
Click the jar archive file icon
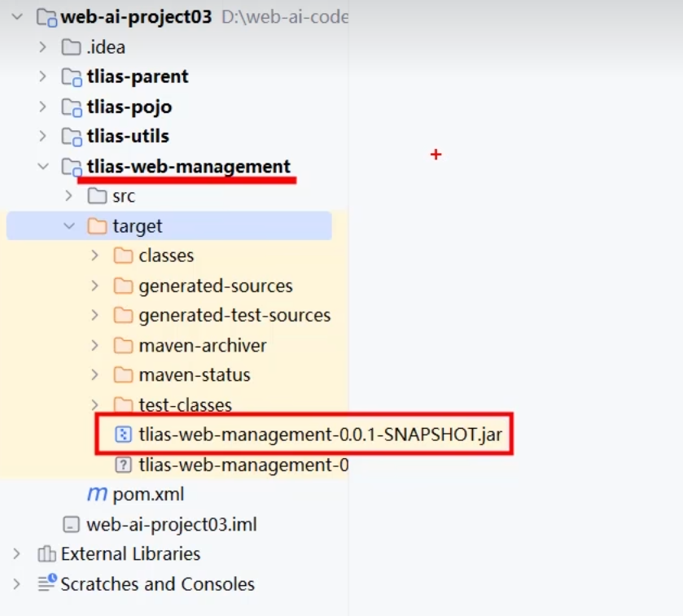click(x=124, y=435)
